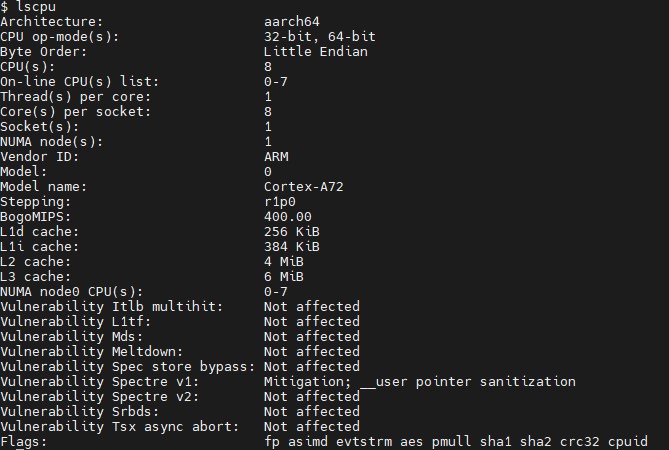Click the L1i cache value 384 KiB
669x450 pixels.
(292, 246)
